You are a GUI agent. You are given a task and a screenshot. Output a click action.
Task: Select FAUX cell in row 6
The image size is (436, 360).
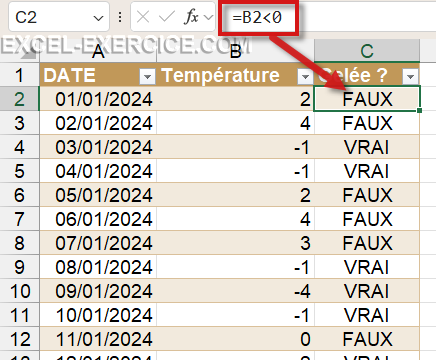[367, 195]
